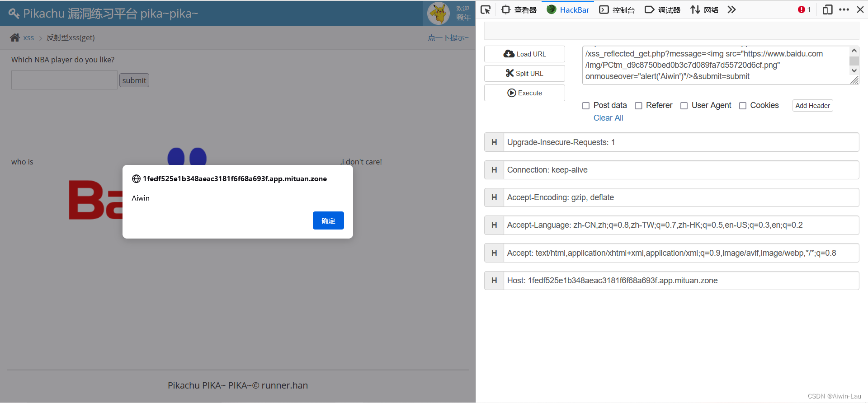Click the H label beside Accept-Encoding header

pyautogui.click(x=494, y=197)
